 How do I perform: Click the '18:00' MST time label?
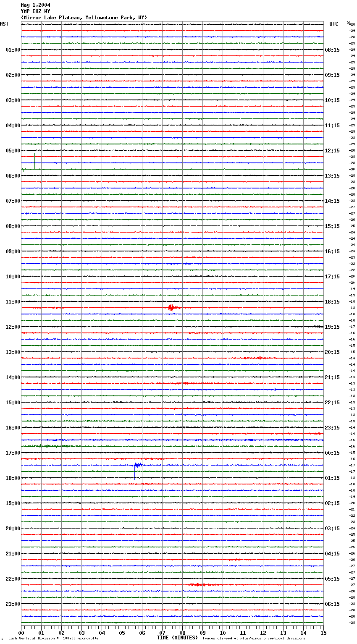(13, 478)
